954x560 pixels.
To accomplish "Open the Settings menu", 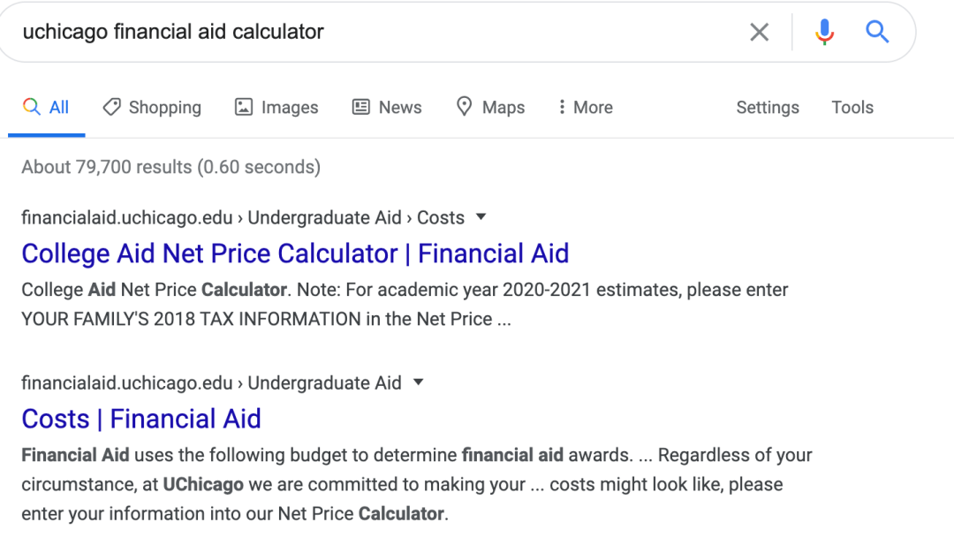I will pos(768,107).
